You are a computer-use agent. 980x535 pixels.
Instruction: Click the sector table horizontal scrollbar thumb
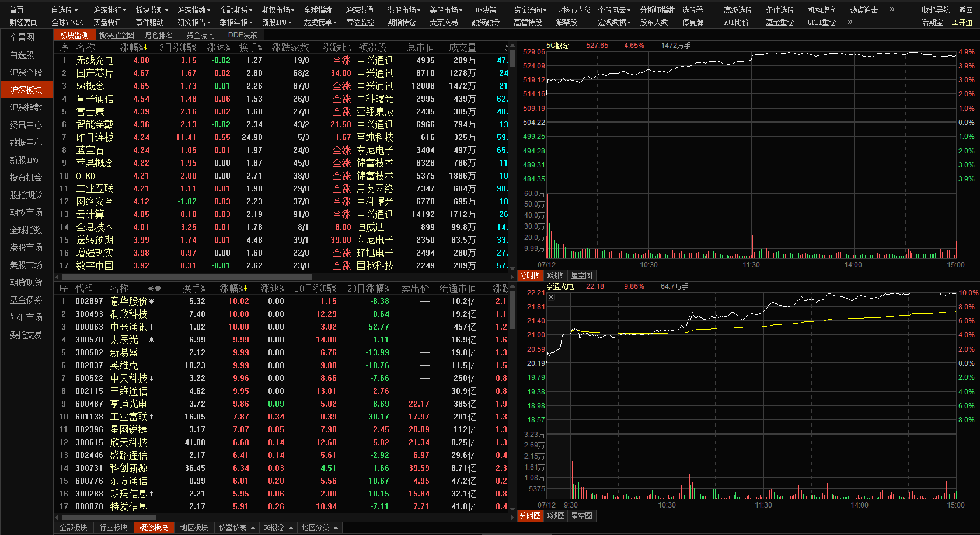click(x=187, y=277)
